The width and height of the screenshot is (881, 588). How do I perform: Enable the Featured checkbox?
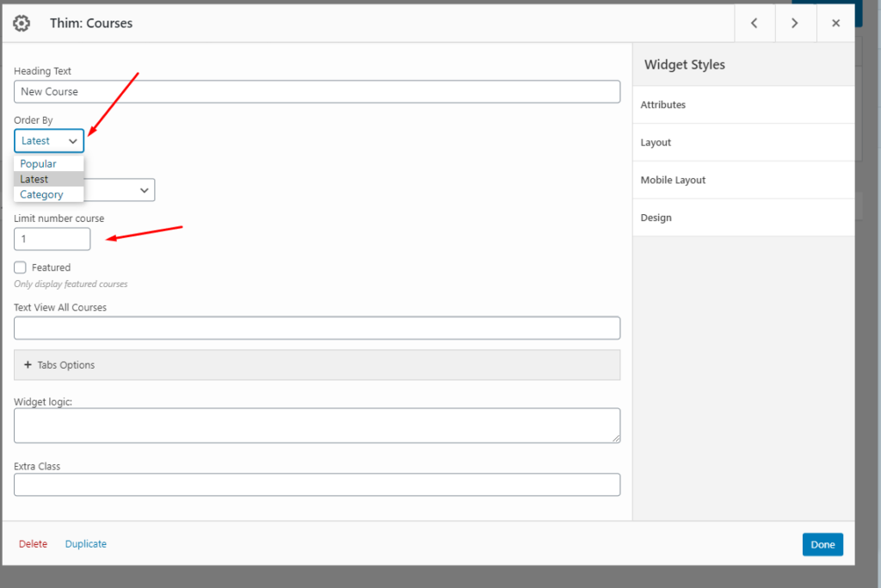click(21, 267)
